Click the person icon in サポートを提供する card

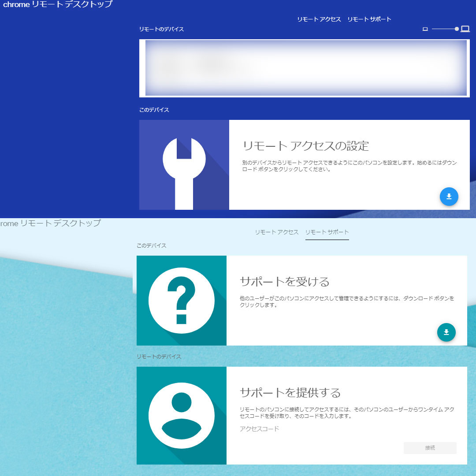(x=181, y=415)
